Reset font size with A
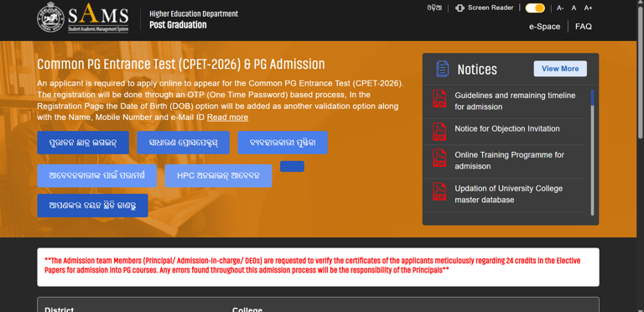The image size is (644, 312). coord(574,8)
